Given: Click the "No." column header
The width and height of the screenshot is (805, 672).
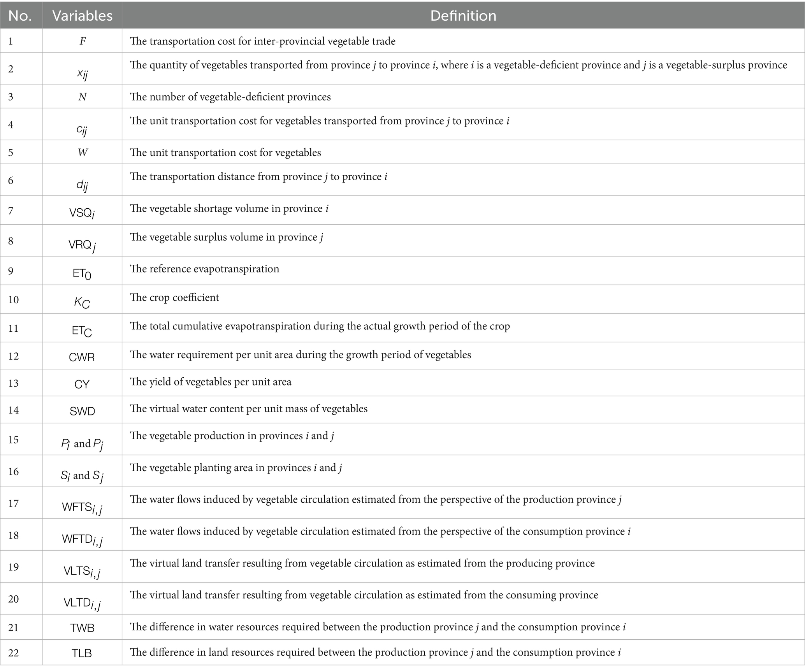Looking at the screenshot, I should click(20, 16).
